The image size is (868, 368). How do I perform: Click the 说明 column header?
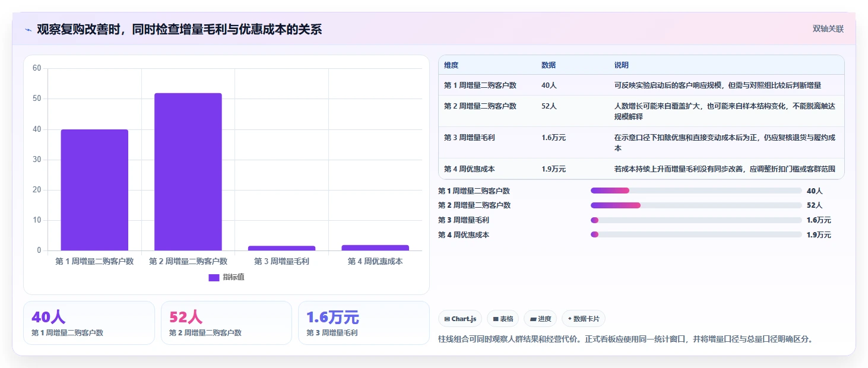coord(622,65)
